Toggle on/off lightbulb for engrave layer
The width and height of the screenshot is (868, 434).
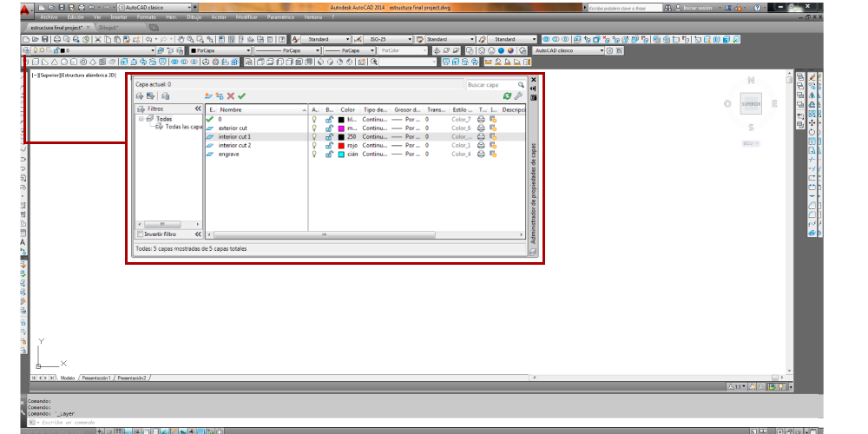pyautogui.click(x=314, y=154)
